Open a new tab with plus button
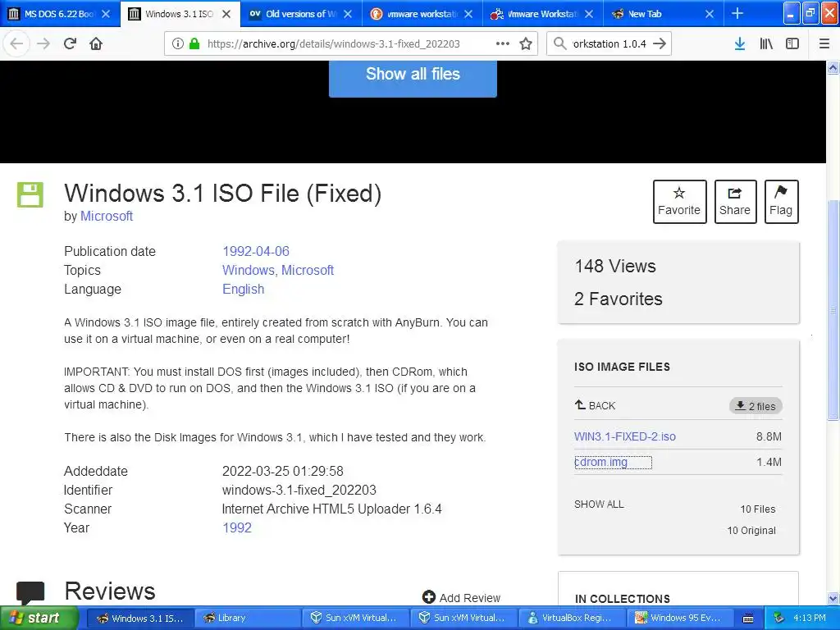Screen dimensions: 840x630 (x=737, y=13)
